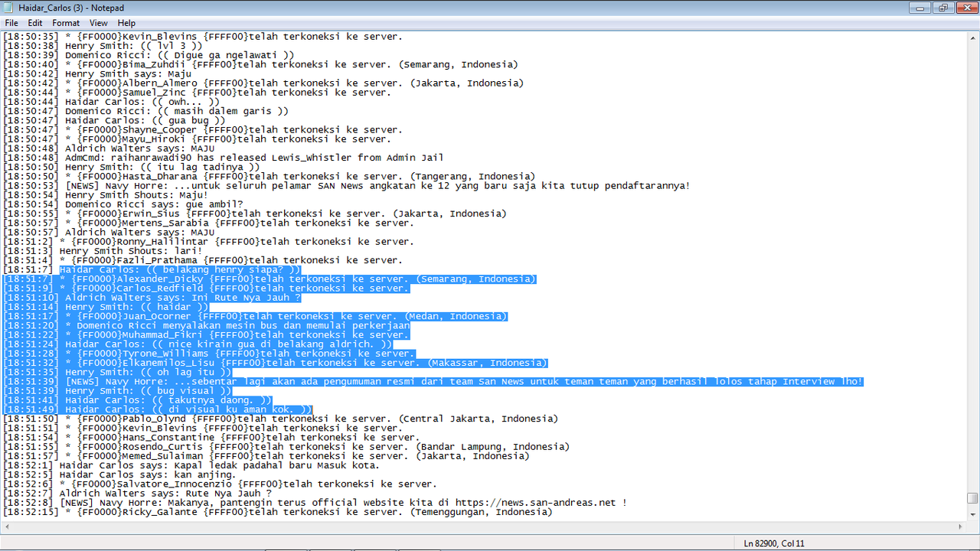
Task: Click the Rosendo_Curtis connection line
Action: (x=286, y=447)
